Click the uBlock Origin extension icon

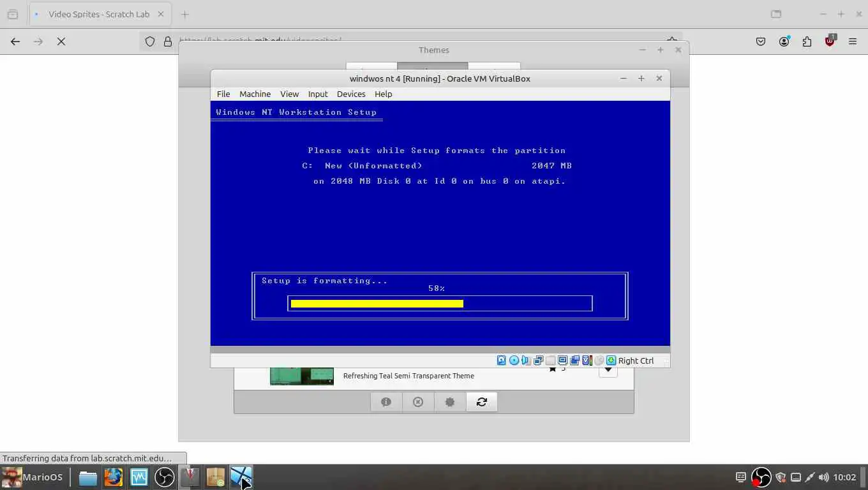tap(830, 41)
